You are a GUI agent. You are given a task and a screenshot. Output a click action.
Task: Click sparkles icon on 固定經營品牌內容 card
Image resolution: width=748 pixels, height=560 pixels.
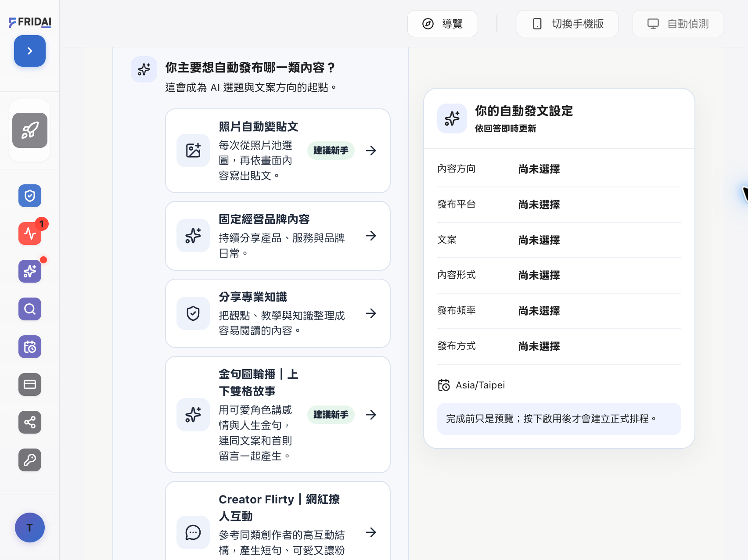[x=193, y=236]
